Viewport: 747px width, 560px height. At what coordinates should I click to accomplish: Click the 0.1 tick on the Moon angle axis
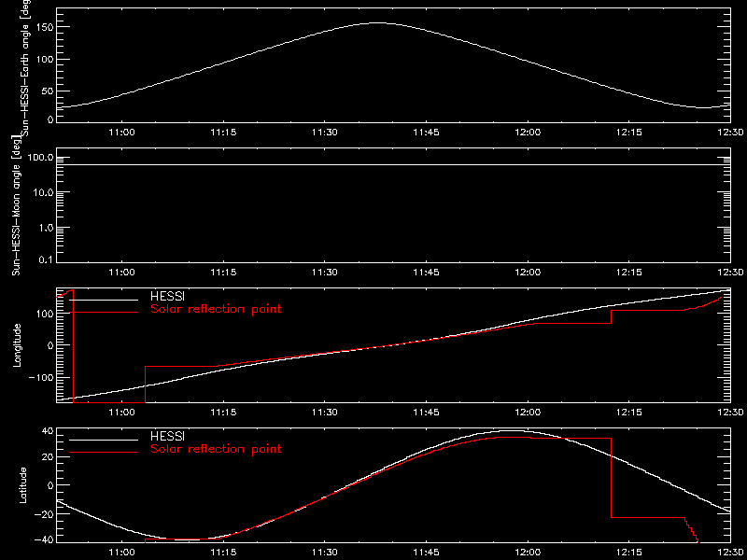[x=46, y=261]
